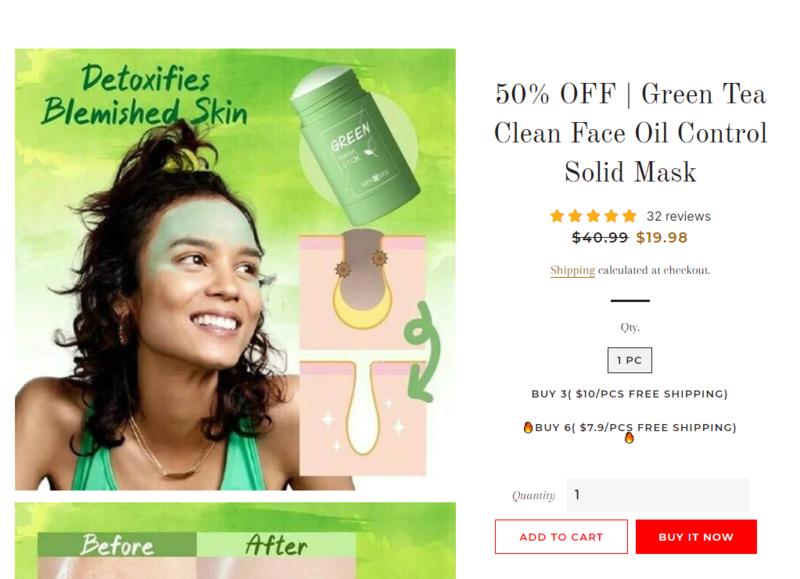Click the fire emoji below BUY 6 text
Viewport: 800px width, 579px height.
629,438
